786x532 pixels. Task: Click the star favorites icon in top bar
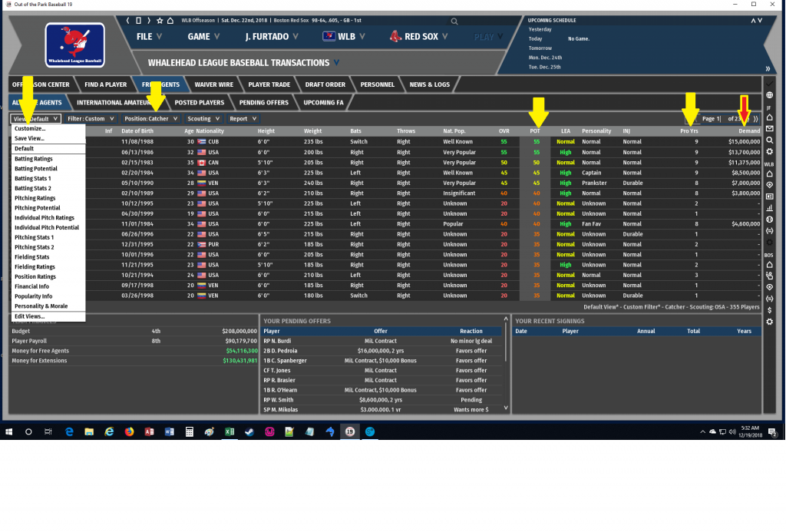tap(160, 21)
